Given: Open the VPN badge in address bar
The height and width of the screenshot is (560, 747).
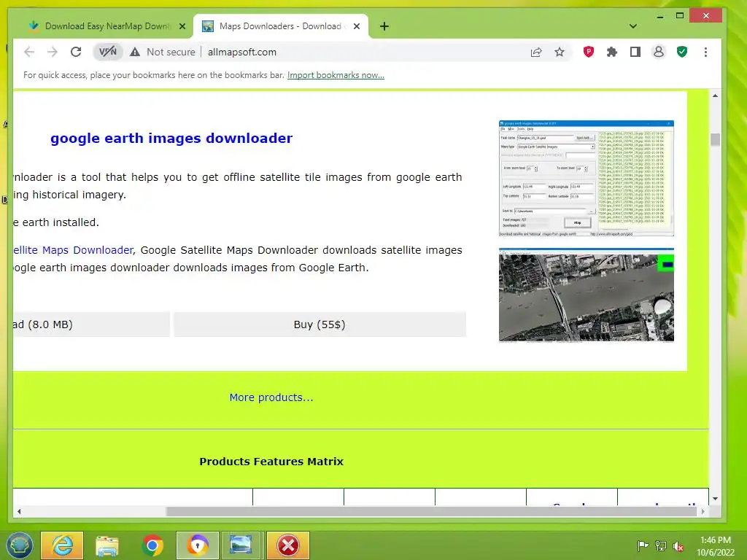Looking at the screenshot, I should 108,52.
